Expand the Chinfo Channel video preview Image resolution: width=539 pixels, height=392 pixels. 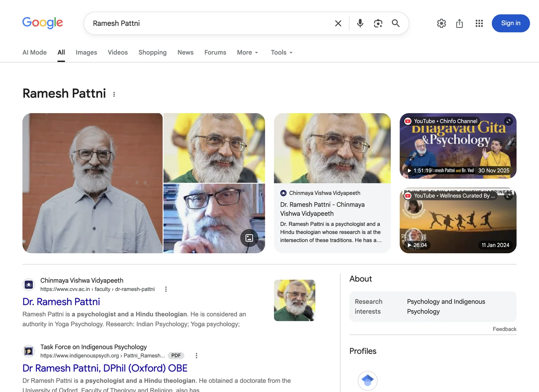pos(508,121)
